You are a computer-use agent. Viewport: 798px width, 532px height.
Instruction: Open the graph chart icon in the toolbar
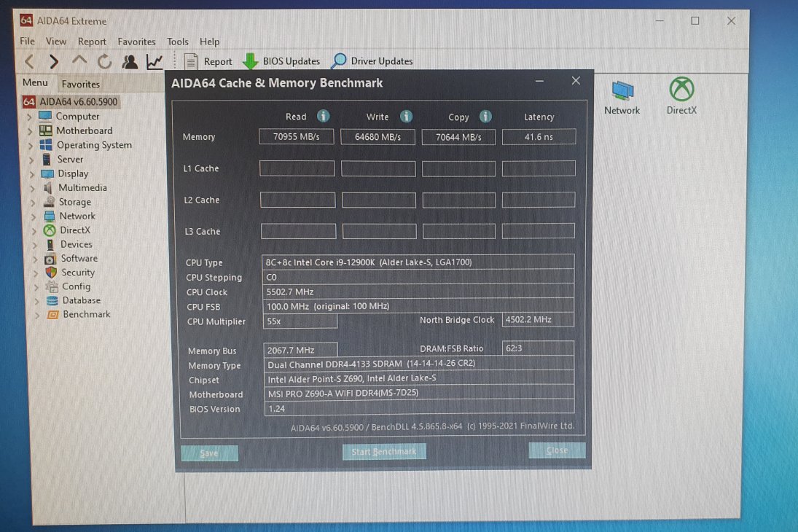point(154,62)
